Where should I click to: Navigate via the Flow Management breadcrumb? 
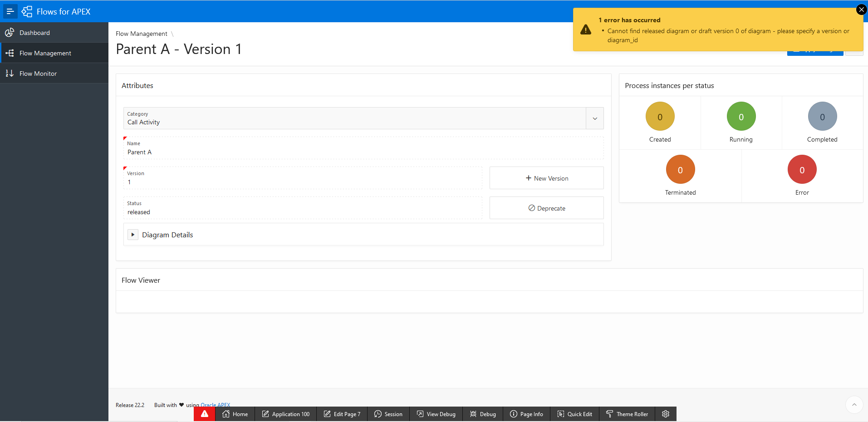(x=141, y=34)
